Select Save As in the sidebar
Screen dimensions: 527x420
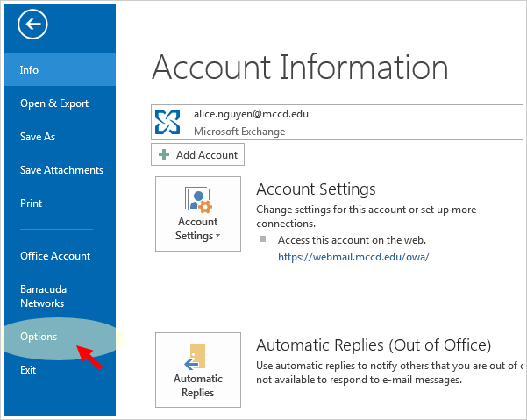38,137
